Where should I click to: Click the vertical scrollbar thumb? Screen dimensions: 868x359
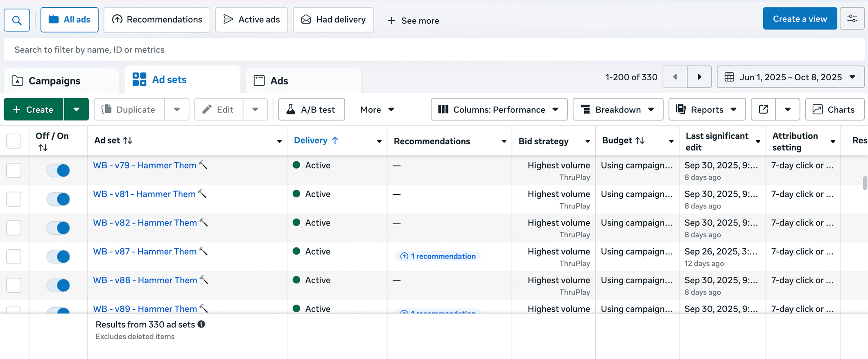tap(864, 183)
